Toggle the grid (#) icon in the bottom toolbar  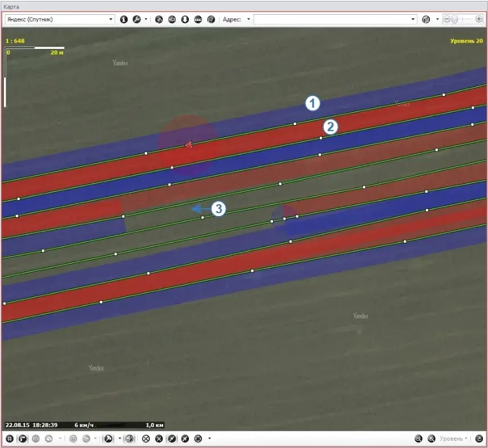coord(10,439)
